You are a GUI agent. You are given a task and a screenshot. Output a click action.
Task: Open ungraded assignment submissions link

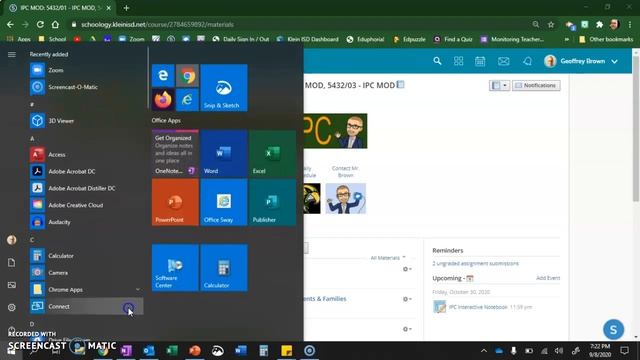tap(476, 264)
